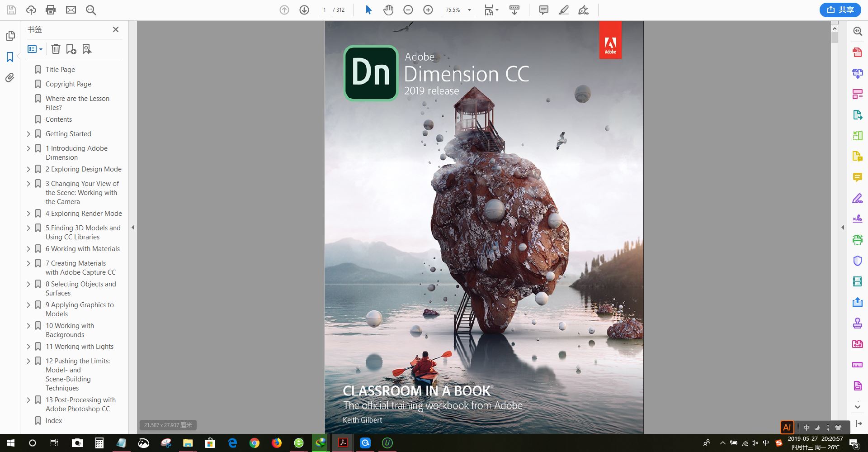Viewport: 868px width, 452px height.
Task: Expand 1 Introducing Adobe Dimension bookmark
Action: point(28,148)
